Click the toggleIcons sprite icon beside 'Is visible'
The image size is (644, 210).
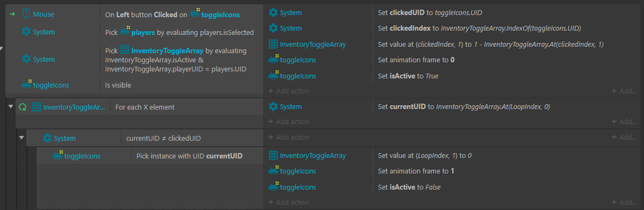tap(27, 85)
